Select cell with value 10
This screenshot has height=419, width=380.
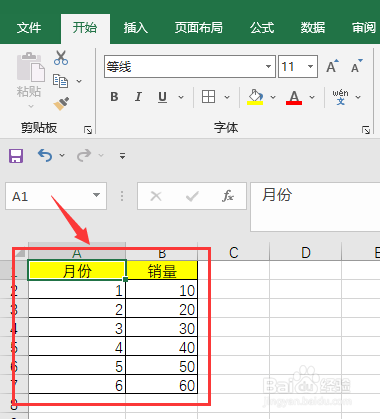click(162, 290)
